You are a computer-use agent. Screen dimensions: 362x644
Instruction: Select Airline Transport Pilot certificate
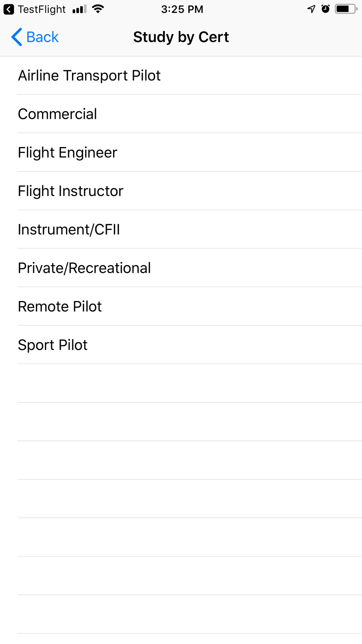coord(181,75)
